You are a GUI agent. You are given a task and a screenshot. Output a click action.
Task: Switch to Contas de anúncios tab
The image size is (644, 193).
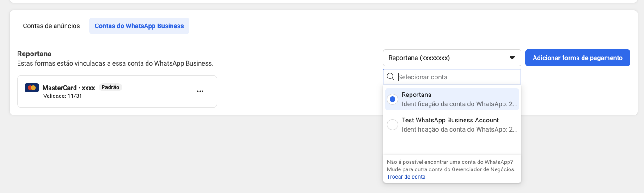point(51,26)
